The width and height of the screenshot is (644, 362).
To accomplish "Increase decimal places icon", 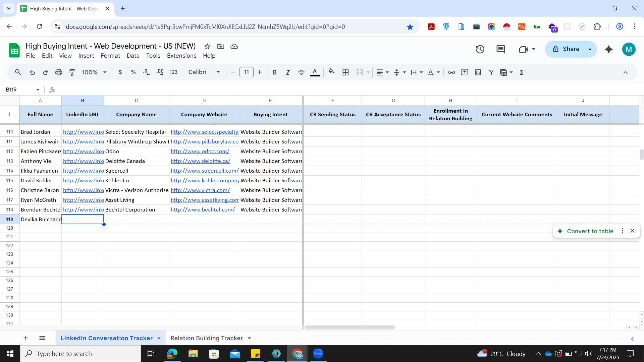I will pos(160,72).
